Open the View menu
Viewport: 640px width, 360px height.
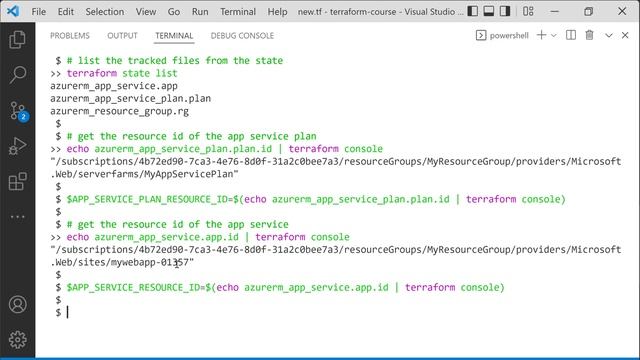(x=146, y=12)
